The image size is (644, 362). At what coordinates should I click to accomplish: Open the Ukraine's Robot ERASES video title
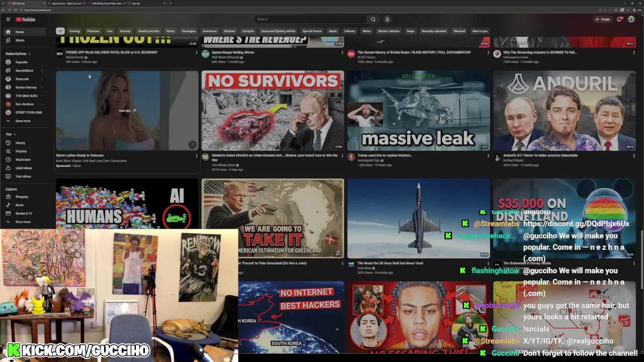[x=275, y=157]
